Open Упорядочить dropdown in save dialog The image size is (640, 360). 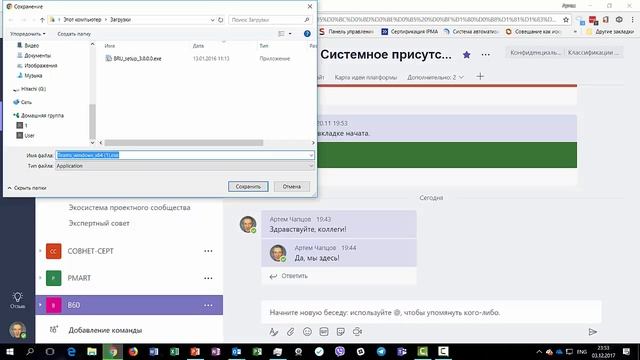pyautogui.click(x=28, y=34)
